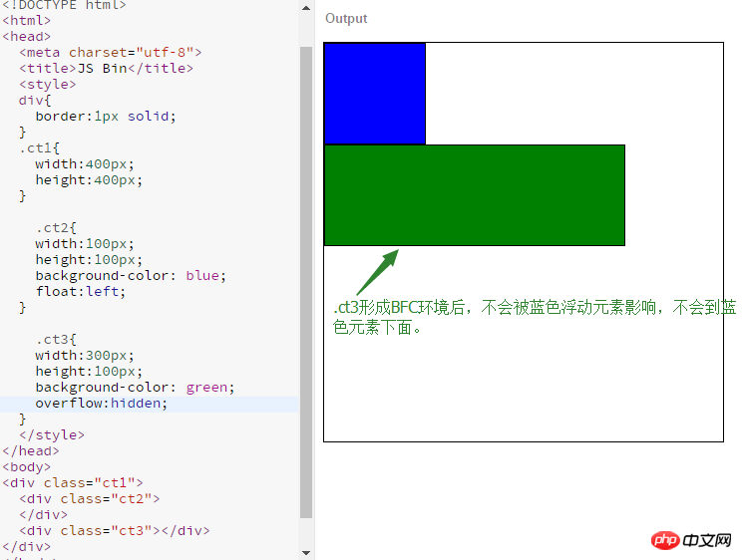Click the green box in output
This screenshot has height=560, width=742.
[x=475, y=195]
